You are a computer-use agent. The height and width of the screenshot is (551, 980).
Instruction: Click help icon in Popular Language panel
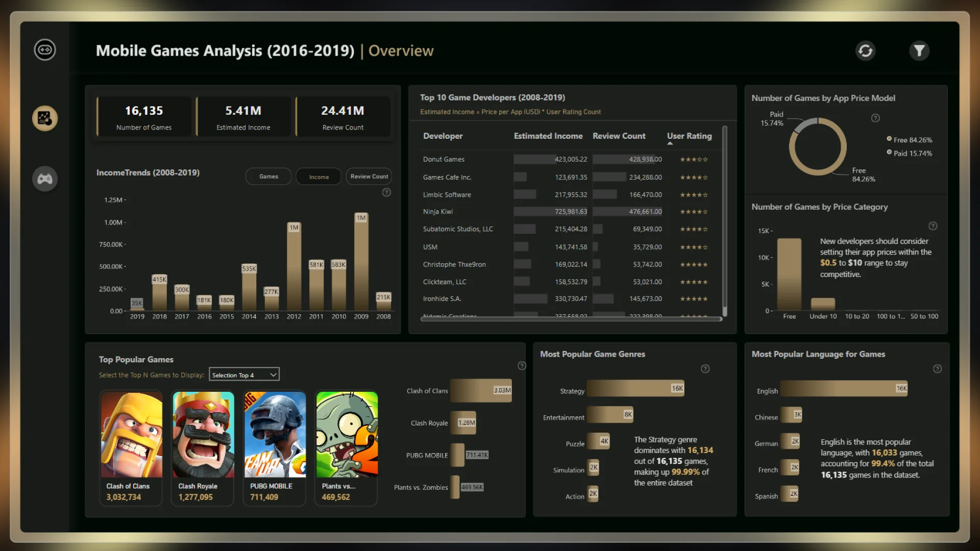[x=937, y=368]
